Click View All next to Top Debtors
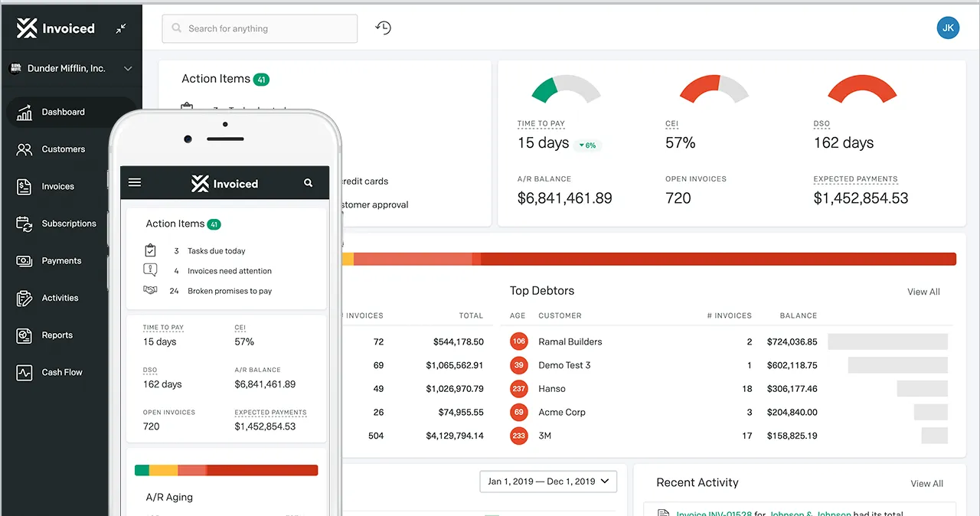This screenshot has width=980, height=516. [x=923, y=292]
